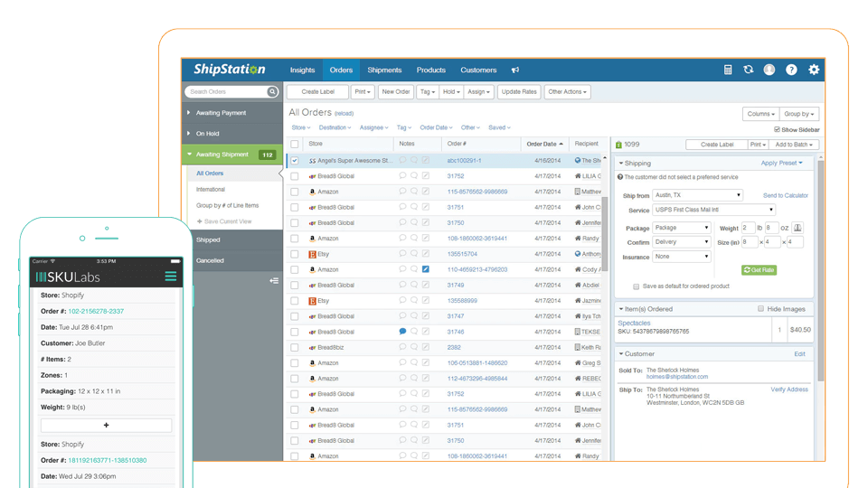Click the orders list vertical scrollbar
868x488 pixels.
(x=605, y=232)
